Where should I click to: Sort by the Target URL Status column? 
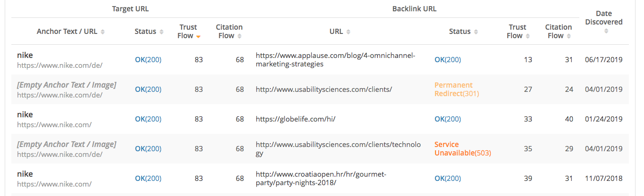[x=161, y=32]
